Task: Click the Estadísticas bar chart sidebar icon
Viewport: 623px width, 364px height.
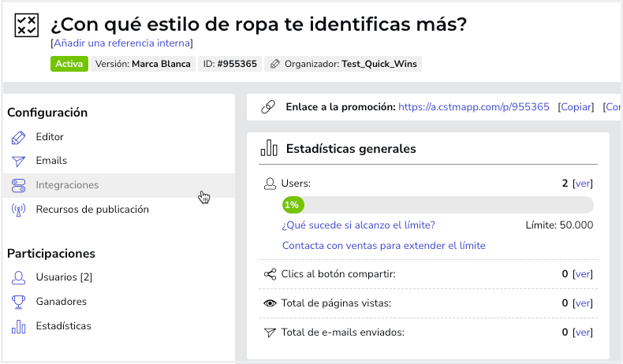Action: tap(18, 326)
